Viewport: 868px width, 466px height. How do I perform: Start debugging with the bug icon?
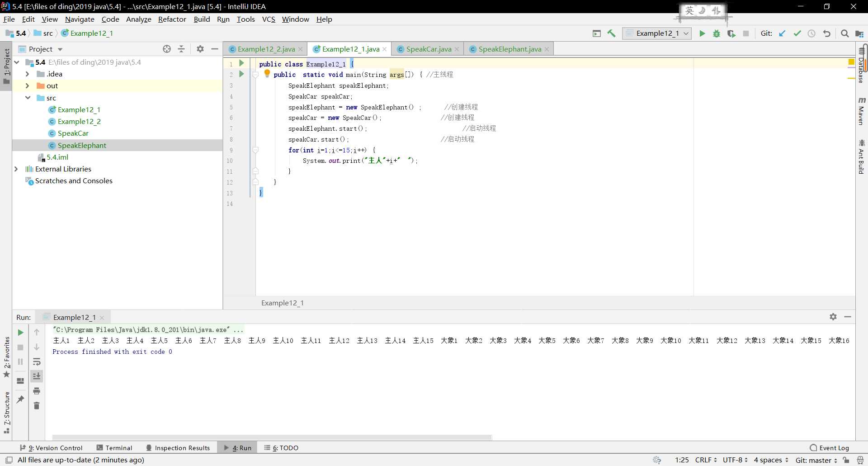tap(717, 33)
